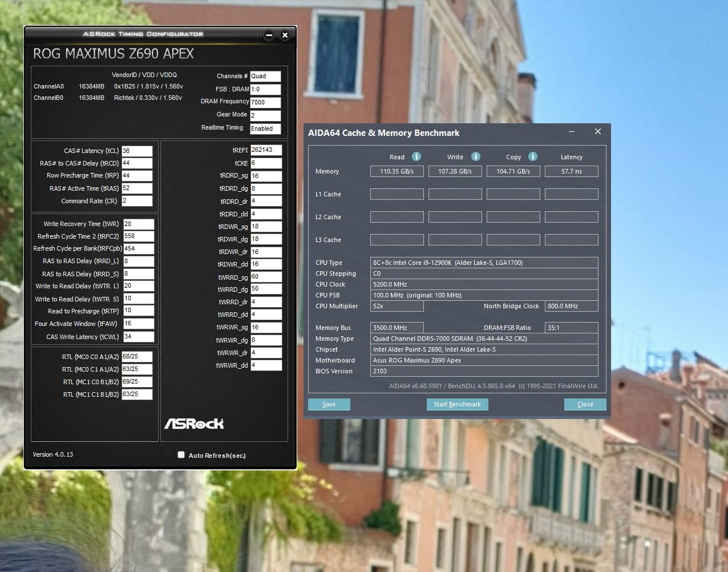Image resolution: width=728 pixels, height=572 pixels.
Task: Select the tRDWR_dd value field
Action: coord(266,264)
